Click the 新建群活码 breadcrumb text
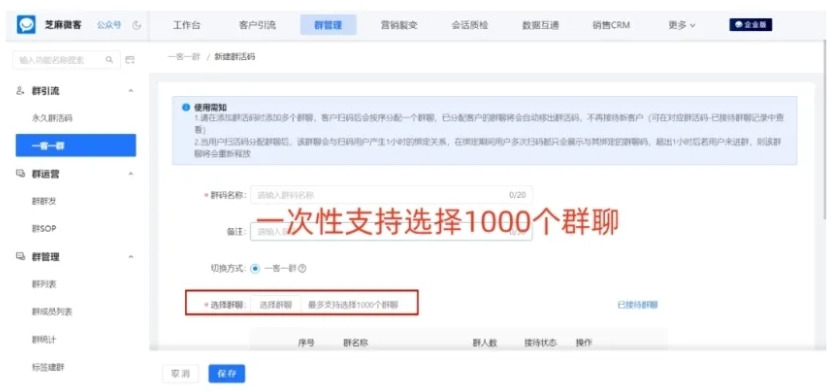 click(x=234, y=57)
